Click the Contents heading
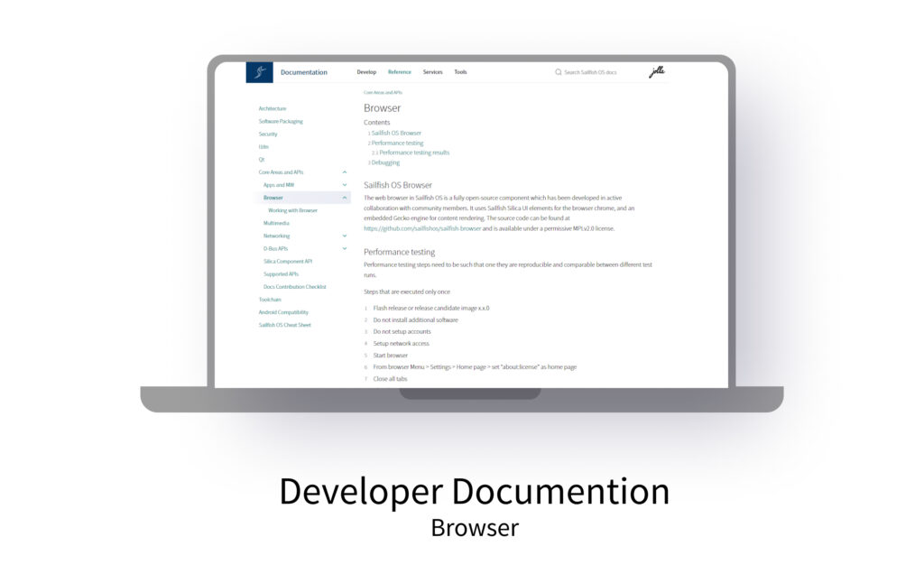This screenshot has width=924, height=583. [x=376, y=123]
